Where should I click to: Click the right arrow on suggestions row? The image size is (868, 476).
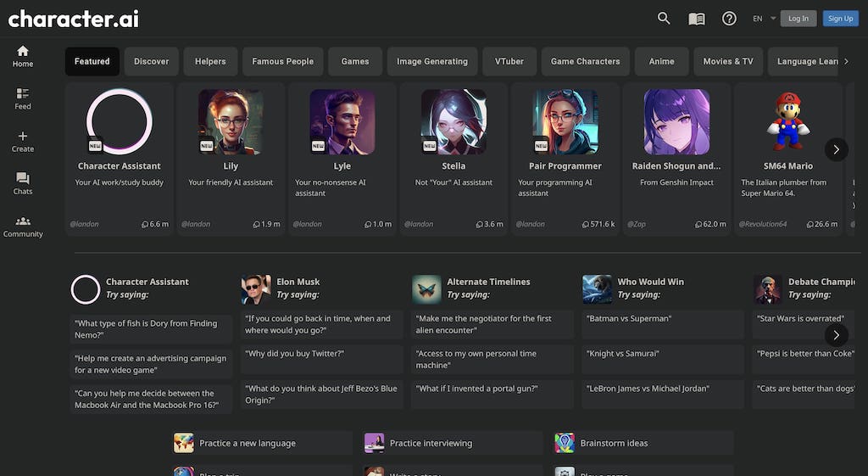coord(836,334)
